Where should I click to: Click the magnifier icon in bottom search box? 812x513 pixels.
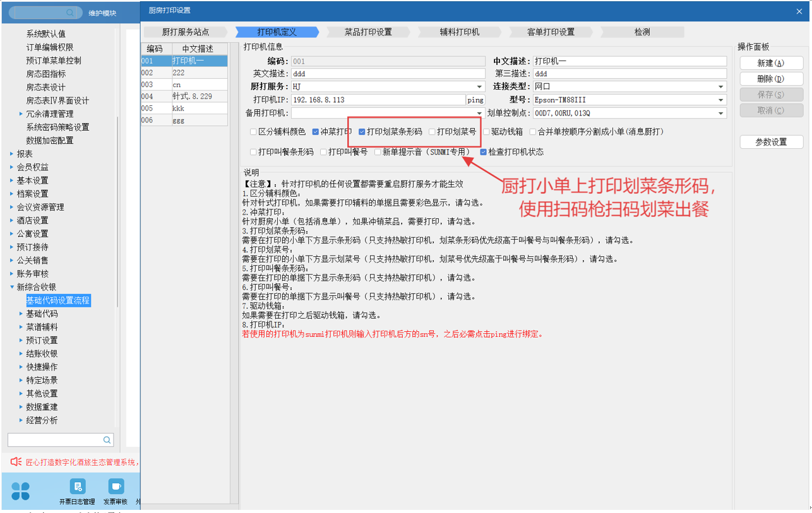[107, 440]
